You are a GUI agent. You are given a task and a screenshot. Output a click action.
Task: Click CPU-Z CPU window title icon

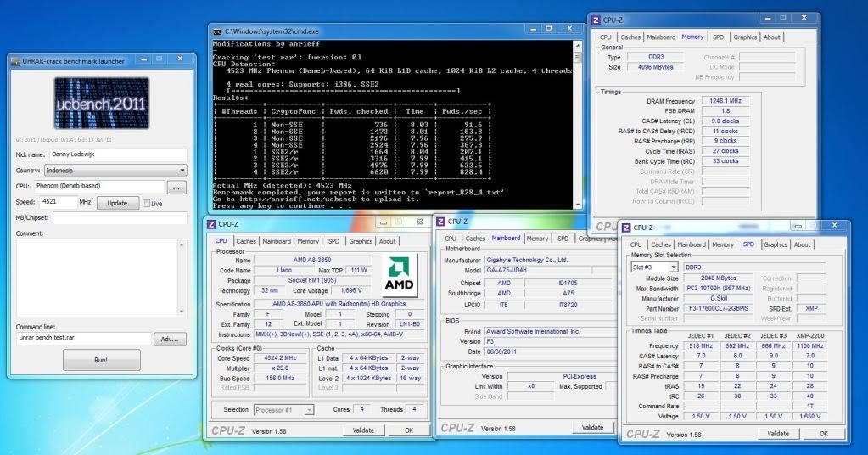[x=211, y=224]
